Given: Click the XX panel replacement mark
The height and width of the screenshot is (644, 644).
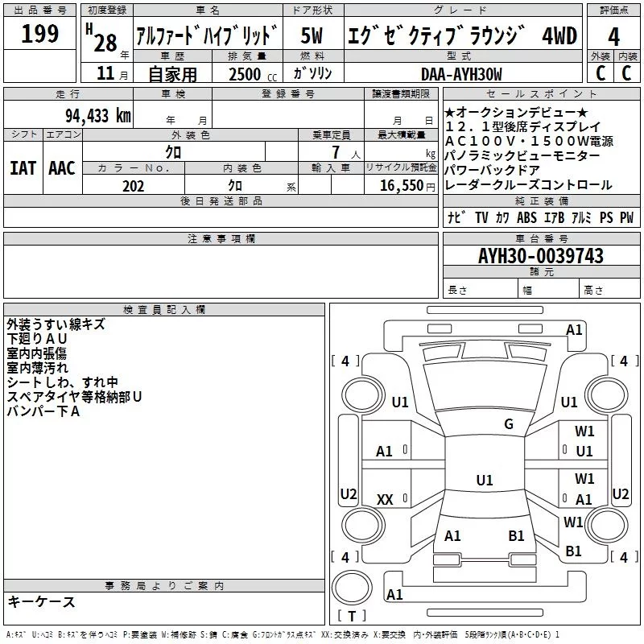Looking at the screenshot, I should (x=385, y=500).
